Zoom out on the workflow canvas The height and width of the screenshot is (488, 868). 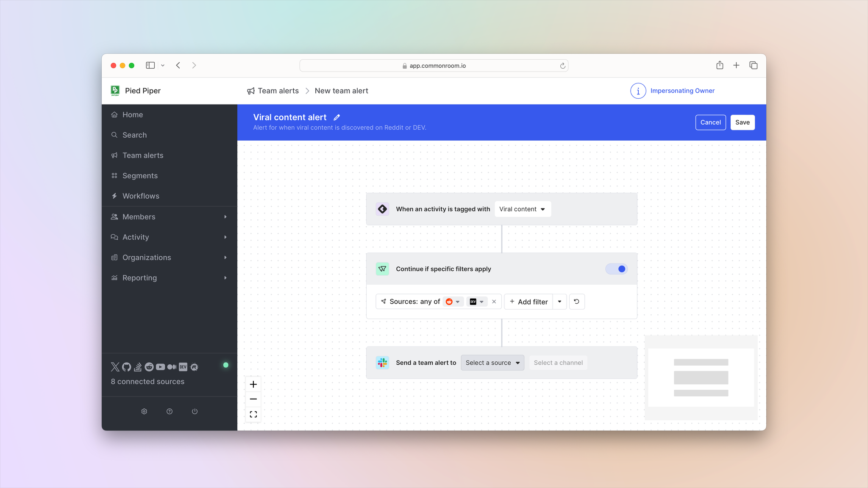[253, 399]
